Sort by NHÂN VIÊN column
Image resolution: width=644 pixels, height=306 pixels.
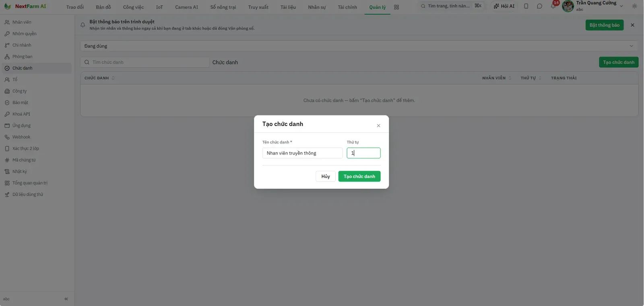coord(497,78)
